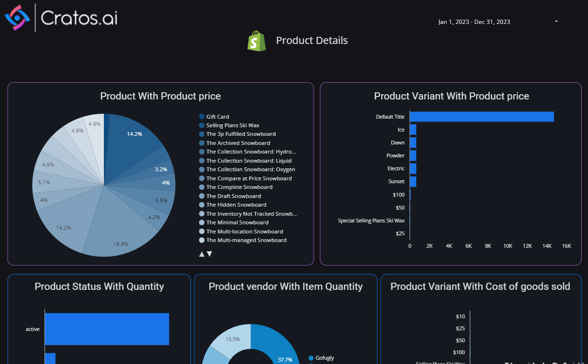Click Product vendor With Item Quantity title
This screenshot has height=364, width=588.
(x=285, y=287)
